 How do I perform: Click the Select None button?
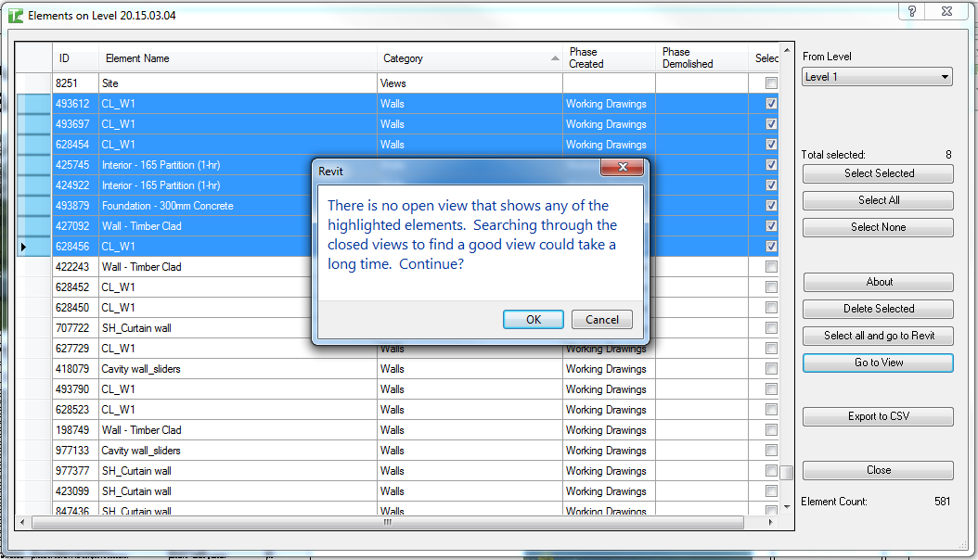coord(878,227)
